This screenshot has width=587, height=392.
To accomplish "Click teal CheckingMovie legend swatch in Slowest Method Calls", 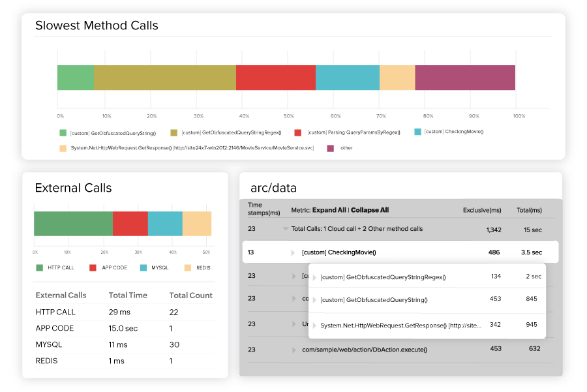I will pos(418,132).
